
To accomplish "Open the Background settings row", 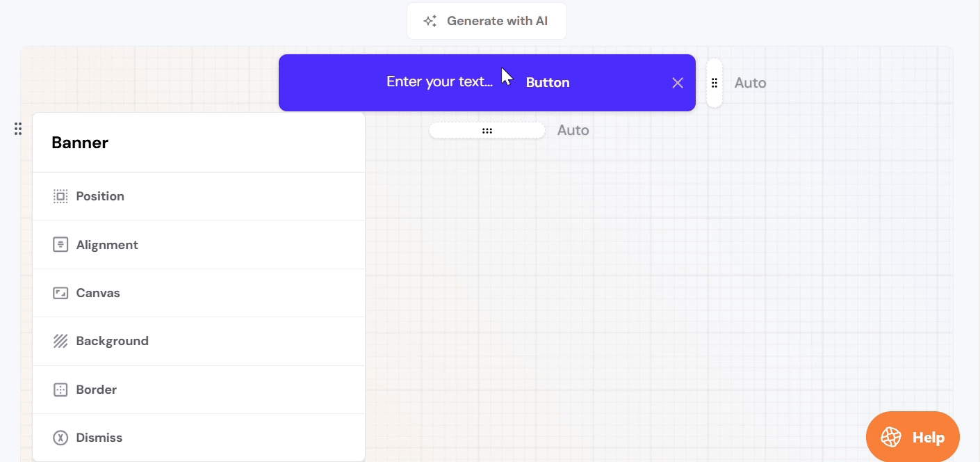I will [x=198, y=341].
